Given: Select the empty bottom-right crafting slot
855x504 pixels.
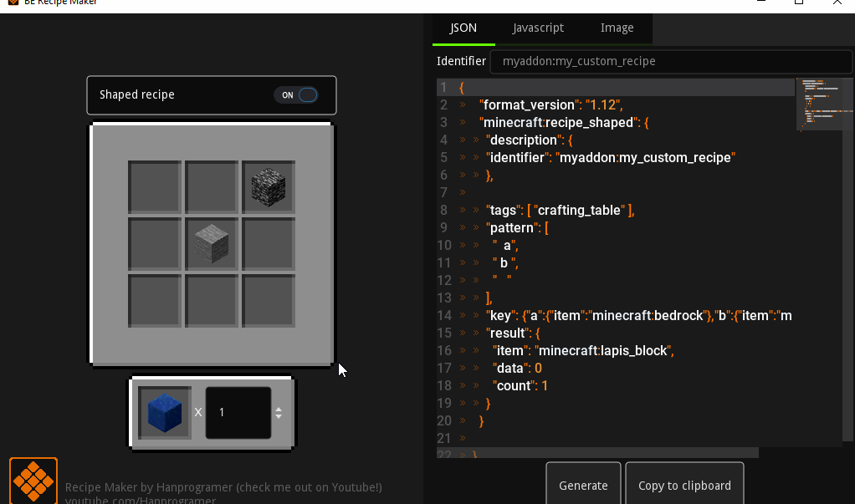Looking at the screenshot, I should (x=269, y=301).
